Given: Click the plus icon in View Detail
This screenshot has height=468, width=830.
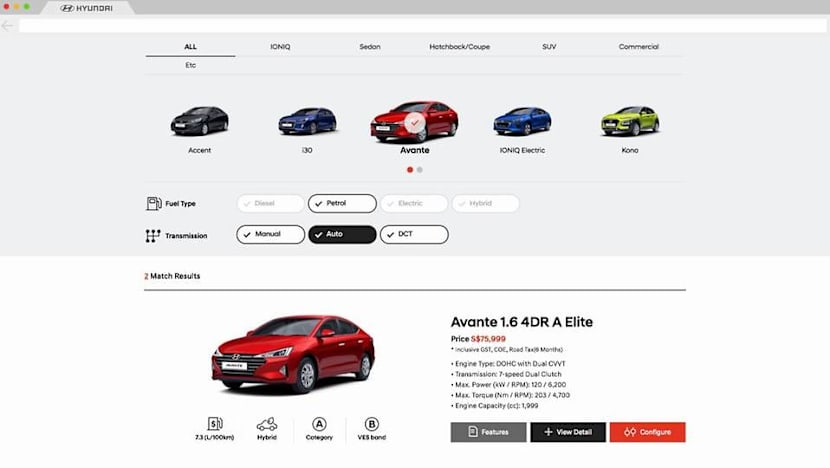Looking at the screenshot, I should pyautogui.click(x=548, y=432).
